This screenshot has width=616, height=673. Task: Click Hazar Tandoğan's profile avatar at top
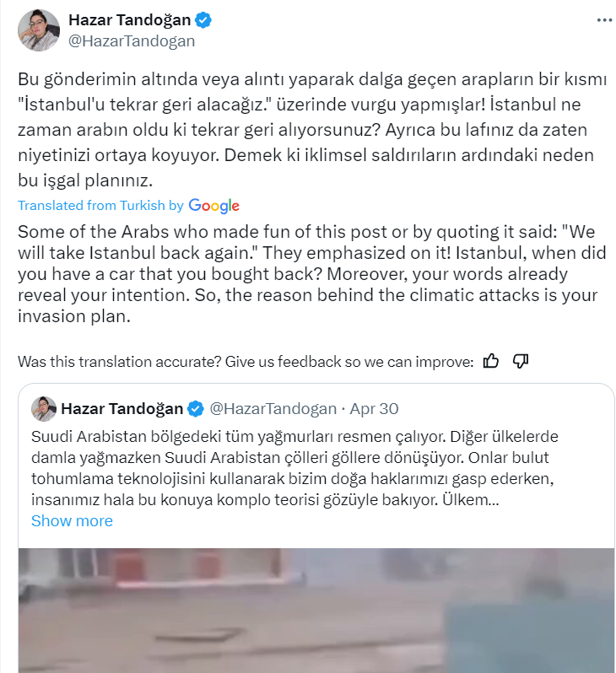39,30
